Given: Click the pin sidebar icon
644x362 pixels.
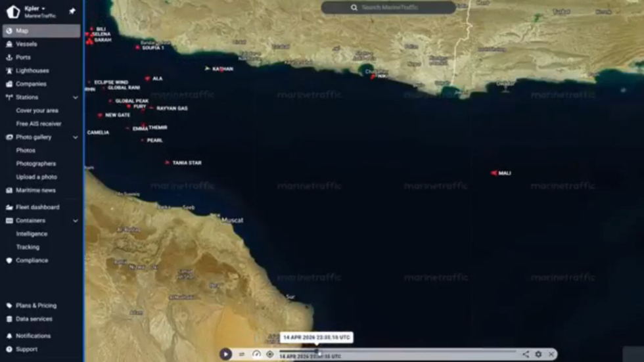Looking at the screenshot, I should pyautogui.click(x=72, y=11).
